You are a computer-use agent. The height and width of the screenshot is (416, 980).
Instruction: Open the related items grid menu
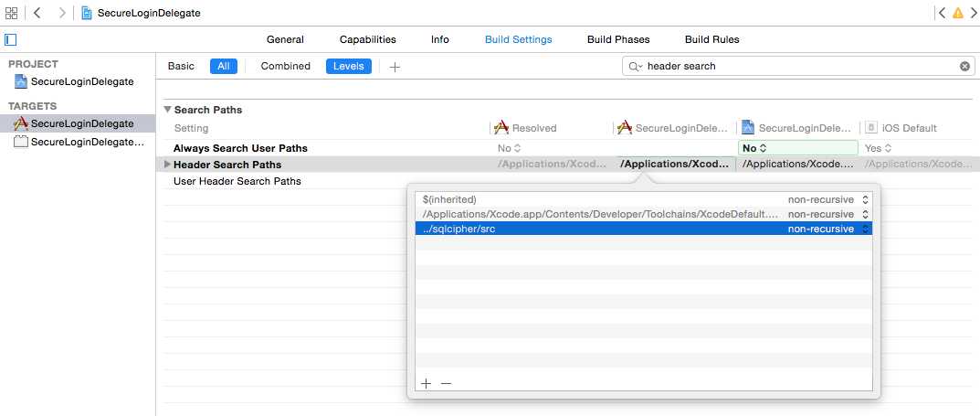pyautogui.click(x=11, y=13)
